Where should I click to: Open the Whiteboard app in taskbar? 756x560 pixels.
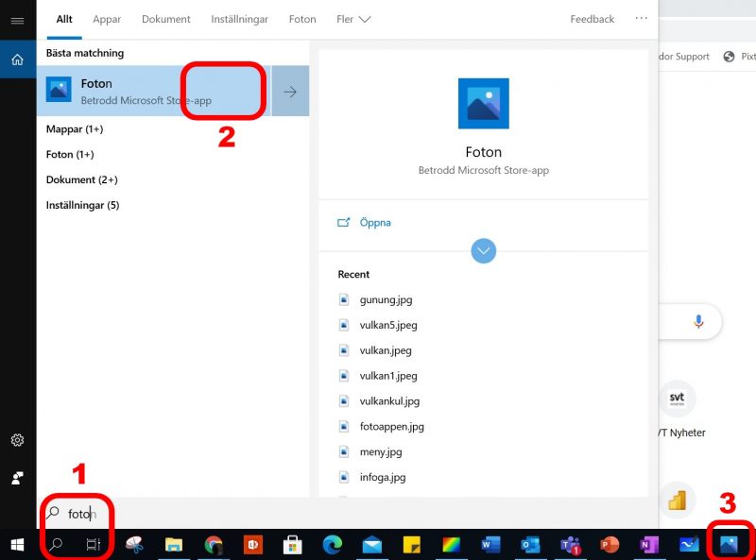(689, 545)
